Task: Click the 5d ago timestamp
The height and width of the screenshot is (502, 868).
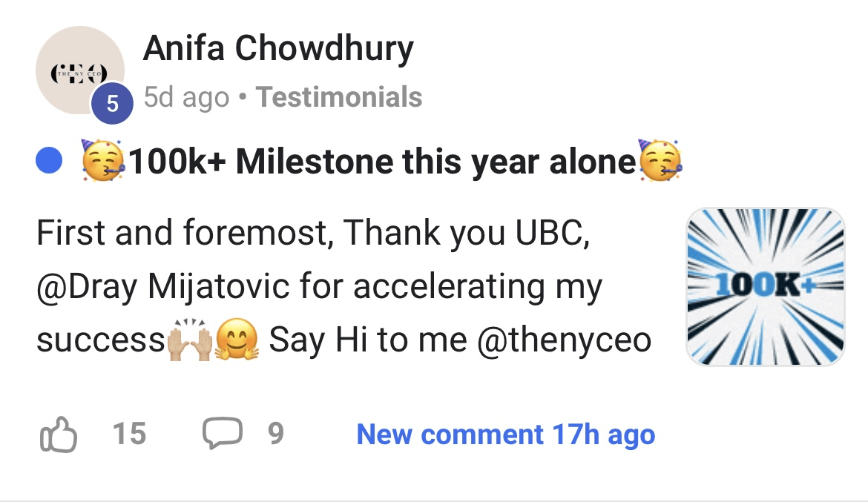Action: tap(186, 97)
